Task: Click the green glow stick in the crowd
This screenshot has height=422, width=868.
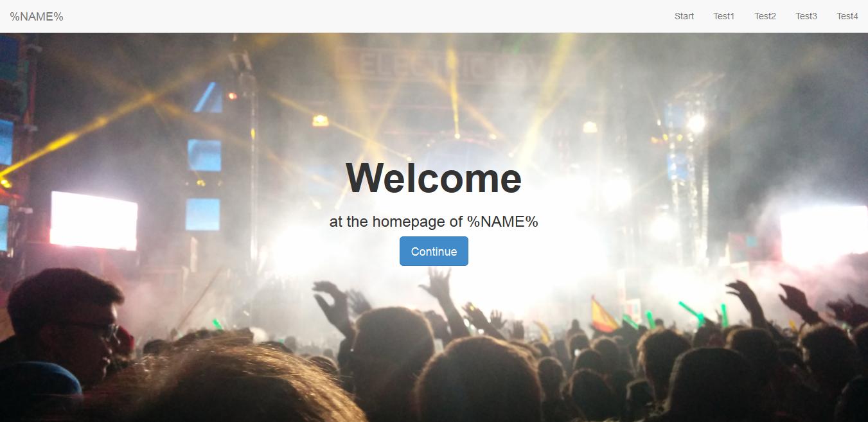Action: point(691,312)
